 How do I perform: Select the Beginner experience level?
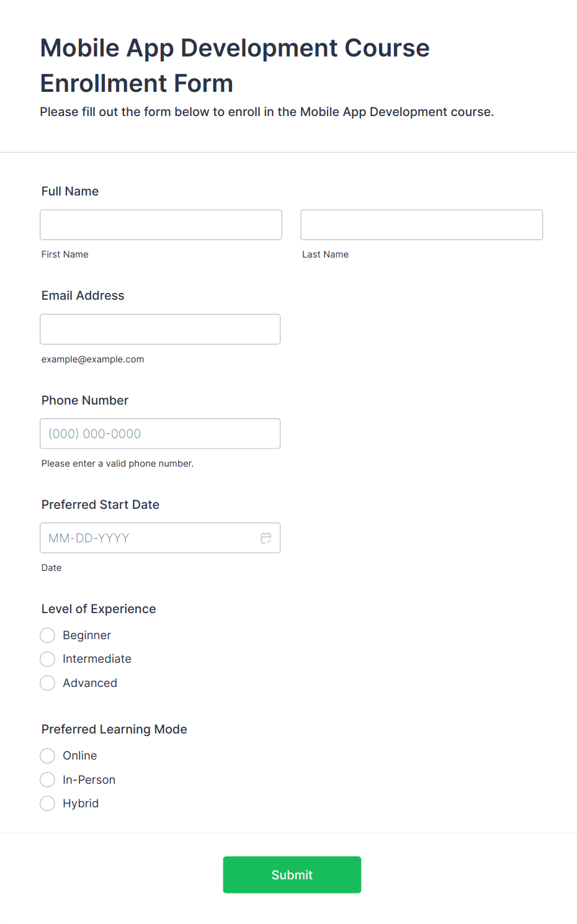click(48, 635)
